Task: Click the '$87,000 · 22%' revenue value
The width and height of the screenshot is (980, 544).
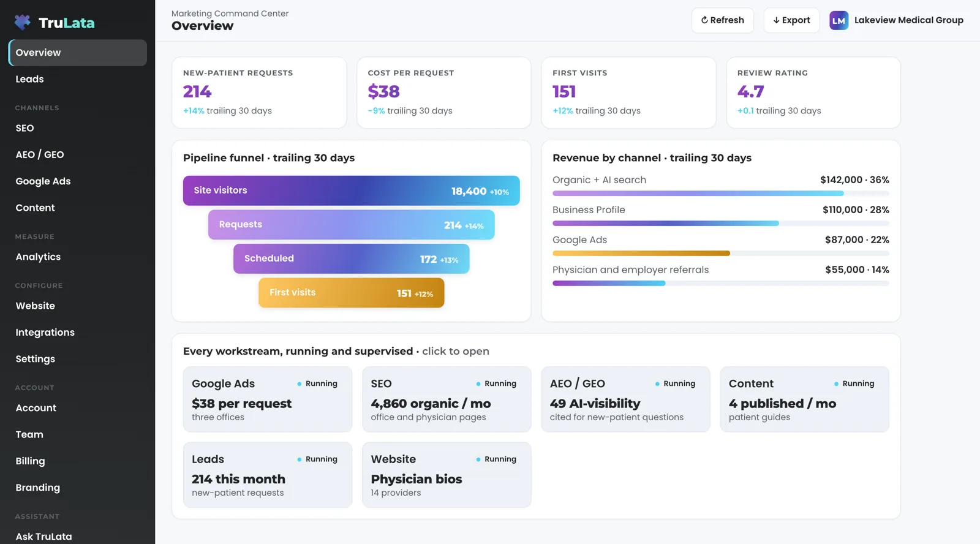Action: 857,240
